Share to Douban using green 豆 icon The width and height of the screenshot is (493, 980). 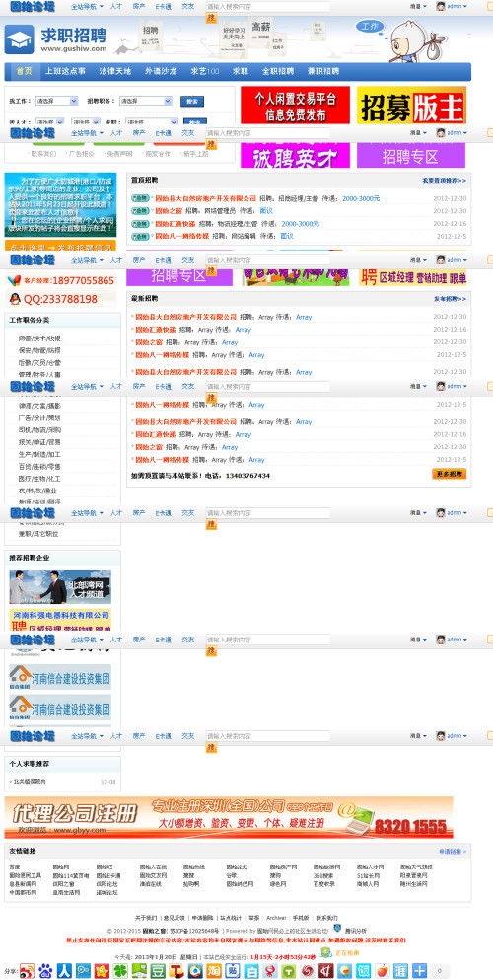(x=158, y=971)
